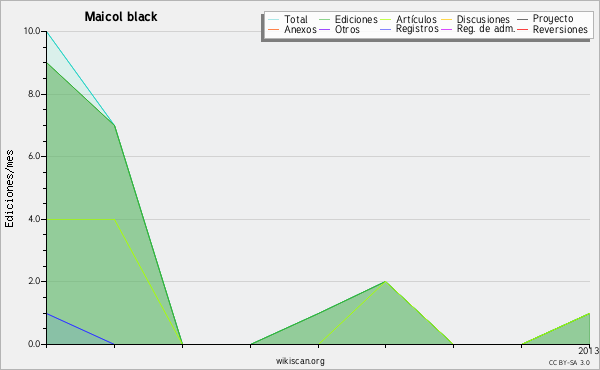Viewport: 600px width, 370px height.
Task: Click the y-axis value 0.0
Action: click(34, 344)
